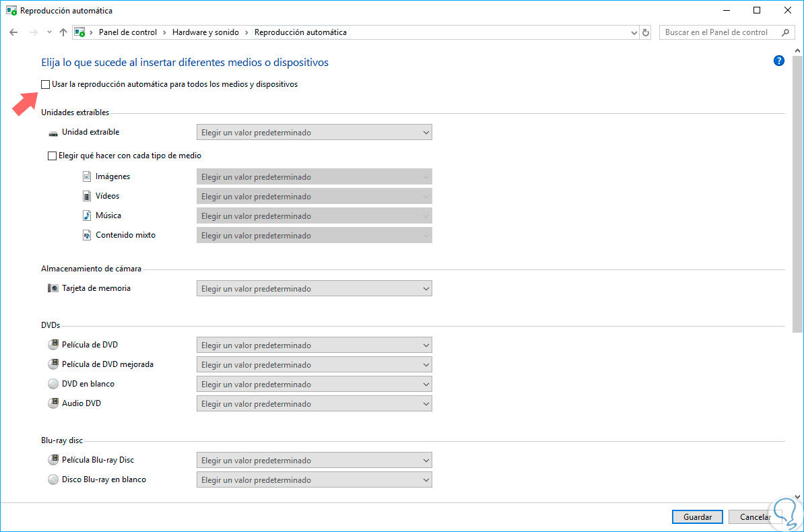
Task: Go to 'Hardware y sonido' breadcrumb
Action: (x=205, y=32)
